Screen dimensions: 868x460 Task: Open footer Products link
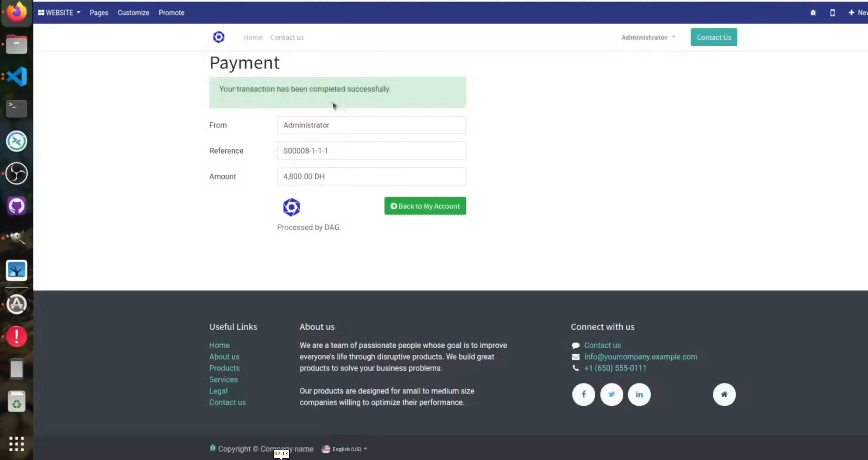pos(224,368)
